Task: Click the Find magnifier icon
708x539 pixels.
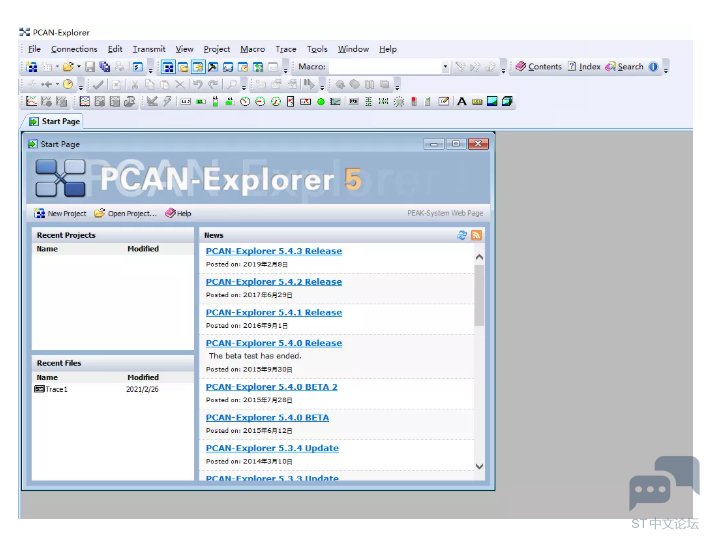Action: tap(232, 84)
